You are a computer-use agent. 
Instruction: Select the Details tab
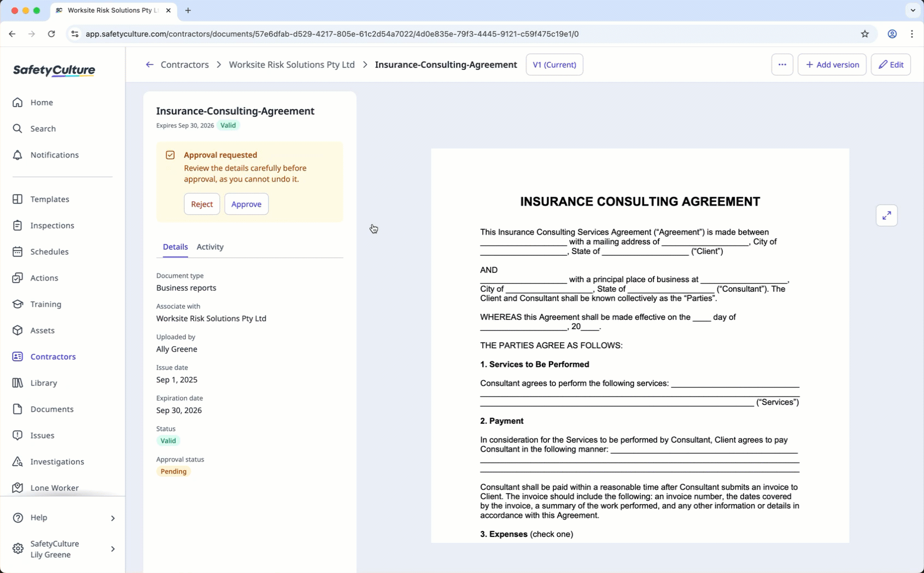175,247
